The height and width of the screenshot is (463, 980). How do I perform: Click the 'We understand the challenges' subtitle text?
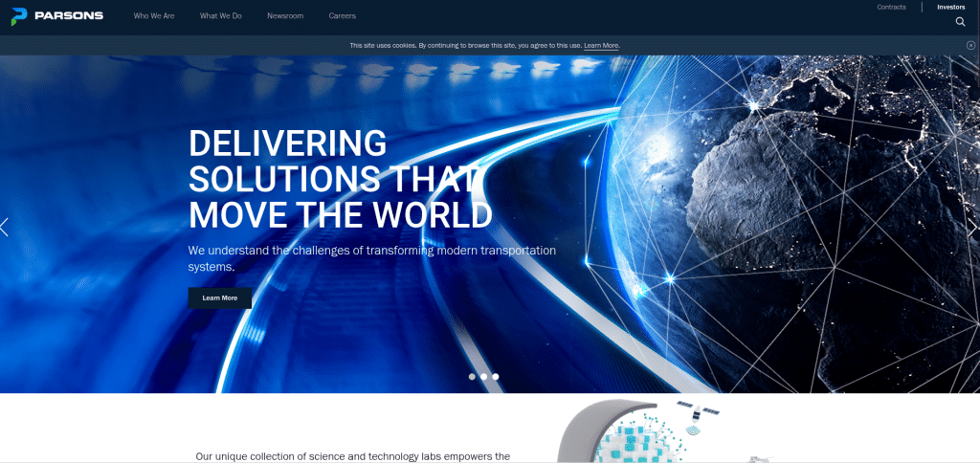point(372,258)
